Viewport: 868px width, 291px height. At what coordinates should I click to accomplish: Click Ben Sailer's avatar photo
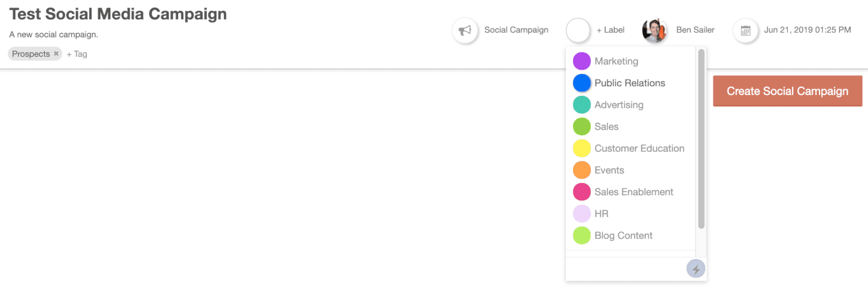655,30
